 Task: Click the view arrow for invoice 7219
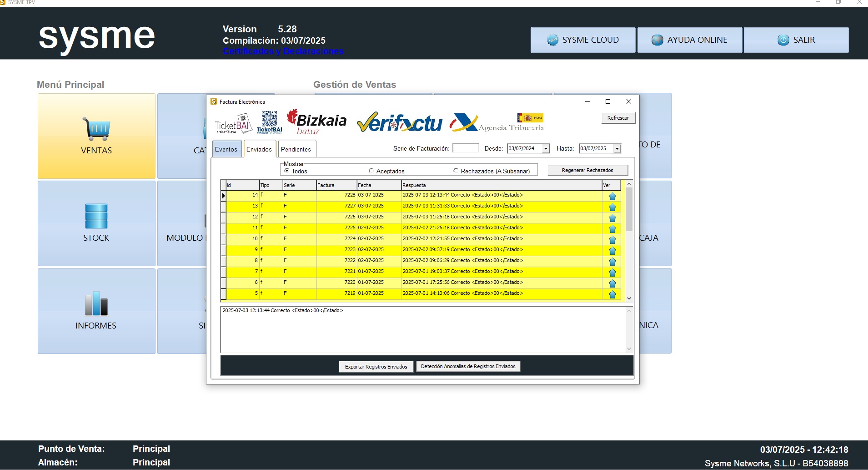[x=612, y=294]
